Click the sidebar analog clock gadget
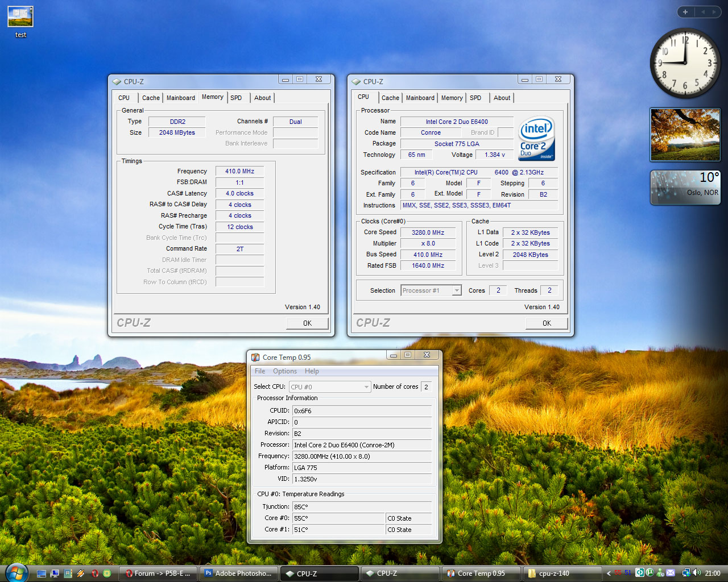Image resolution: width=728 pixels, height=582 pixels. tap(685, 63)
